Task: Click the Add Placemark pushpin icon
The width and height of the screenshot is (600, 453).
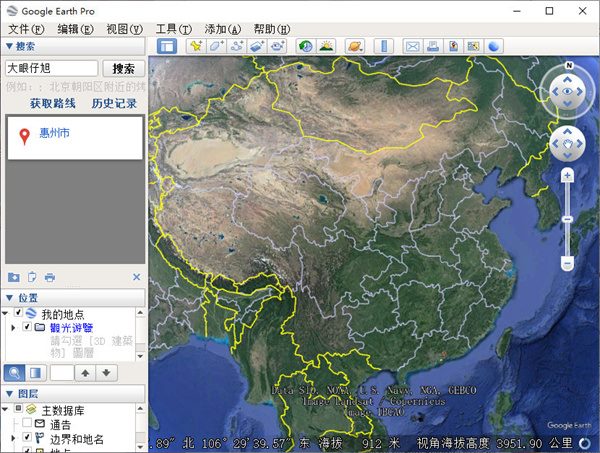Action: (197, 46)
